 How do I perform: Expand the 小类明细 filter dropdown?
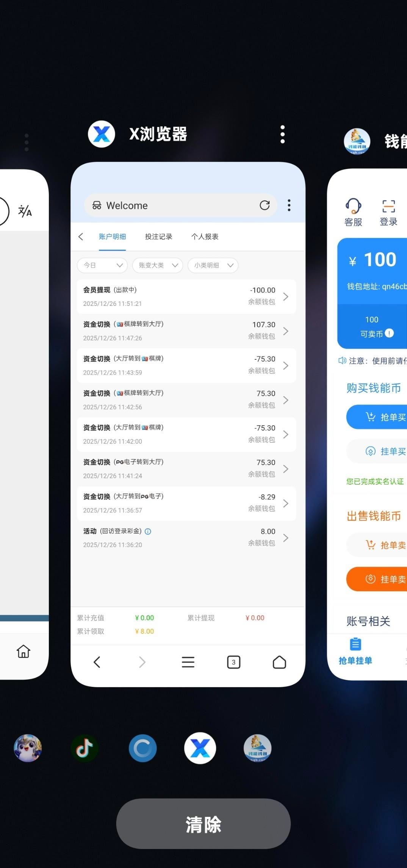pos(213,265)
